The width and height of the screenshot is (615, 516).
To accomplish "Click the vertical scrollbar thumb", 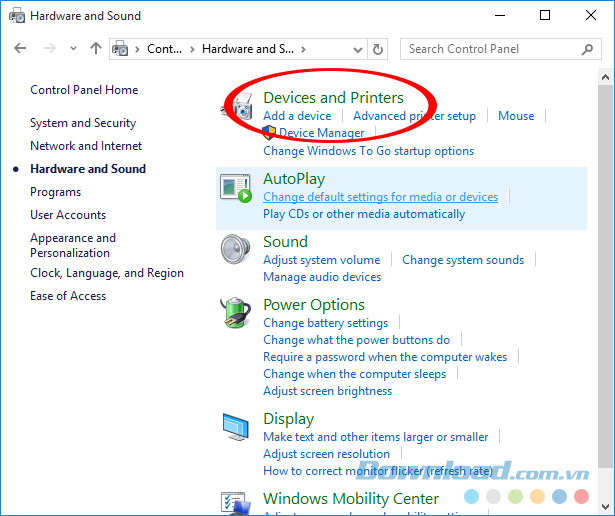I will [605, 276].
